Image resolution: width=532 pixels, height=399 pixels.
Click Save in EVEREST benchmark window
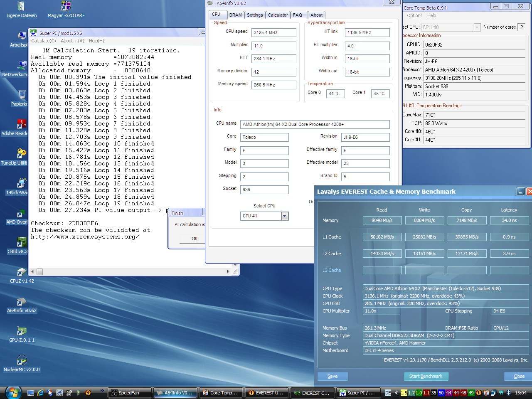click(332, 376)
